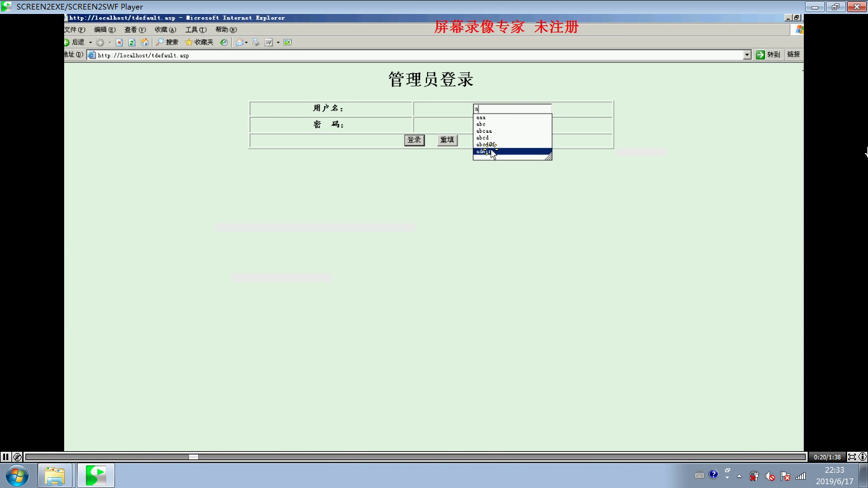
Task: Click the IE Back (后退) button
Action: (74, 43)
